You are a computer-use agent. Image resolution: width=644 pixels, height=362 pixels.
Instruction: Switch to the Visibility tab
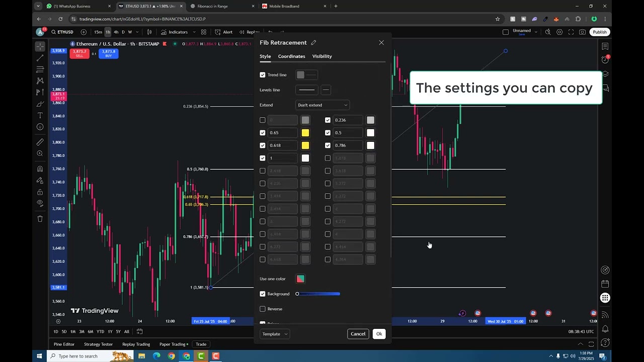tap(322, 56)
